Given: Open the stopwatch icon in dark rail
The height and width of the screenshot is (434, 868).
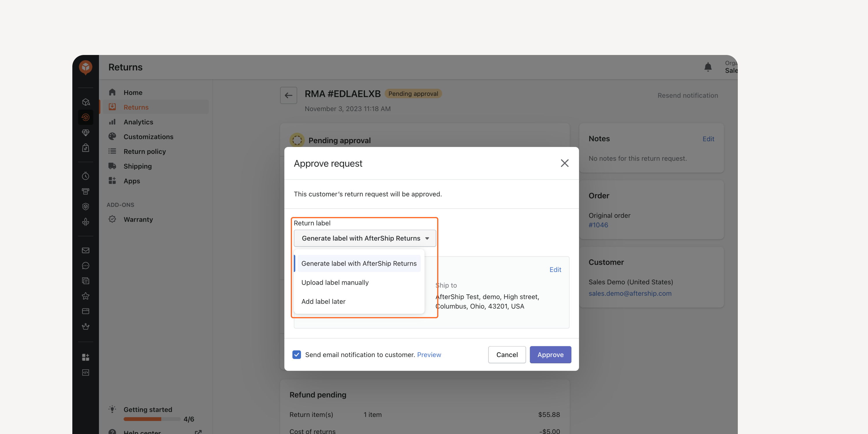Looking at the screenshot, I should pos(86,176).
